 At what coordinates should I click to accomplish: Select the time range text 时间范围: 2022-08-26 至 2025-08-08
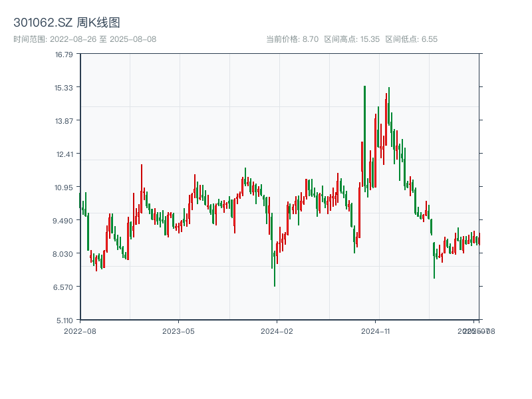[85, 39]
